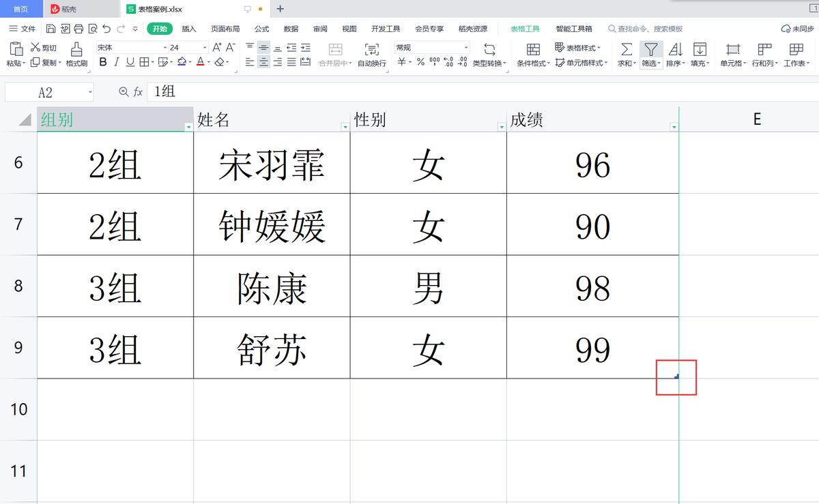819x504 pixels.
Task: Select the Merge Cells icon
Action: pyautogui.click(x=334, y=50)
